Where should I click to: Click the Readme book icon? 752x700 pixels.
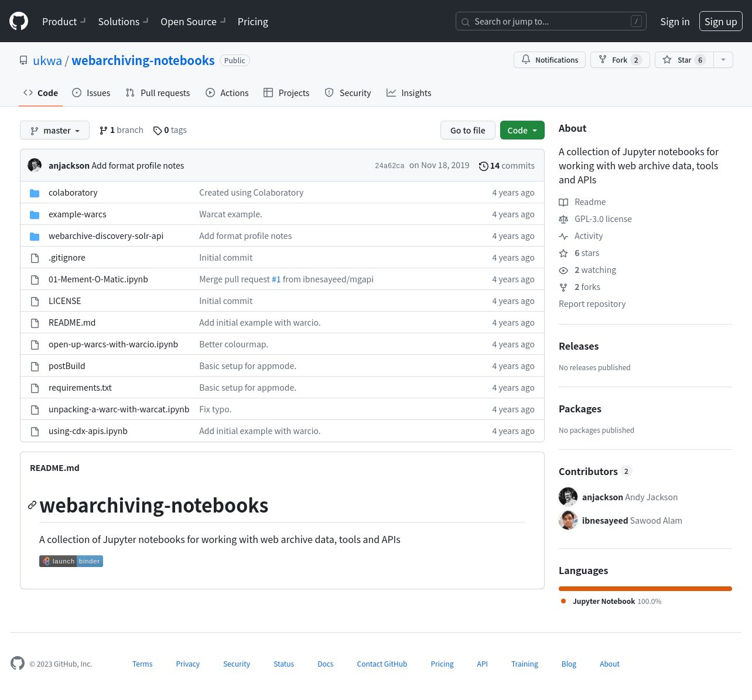(563, 202)
